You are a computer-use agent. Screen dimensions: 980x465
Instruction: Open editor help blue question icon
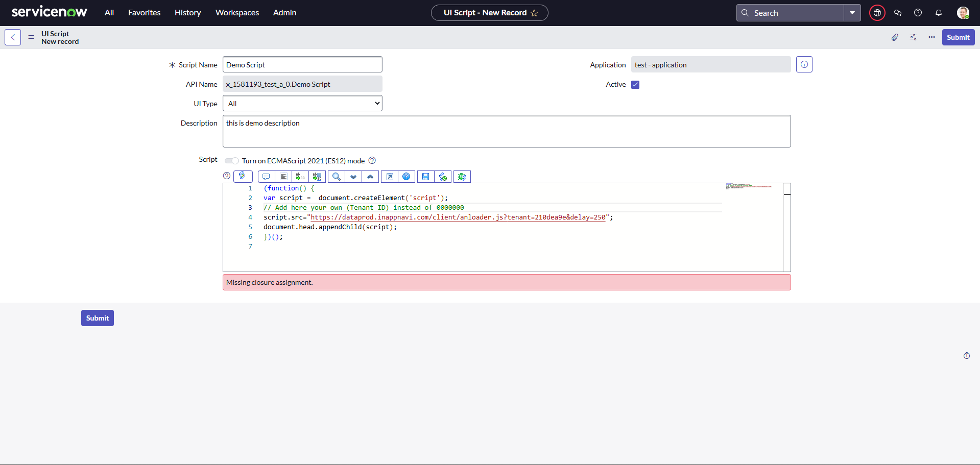[x=407, y=177]
